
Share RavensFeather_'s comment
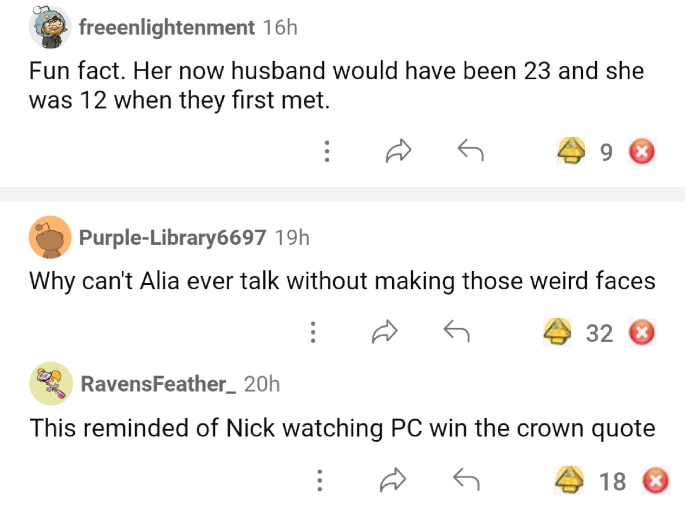tap(396, 481)
